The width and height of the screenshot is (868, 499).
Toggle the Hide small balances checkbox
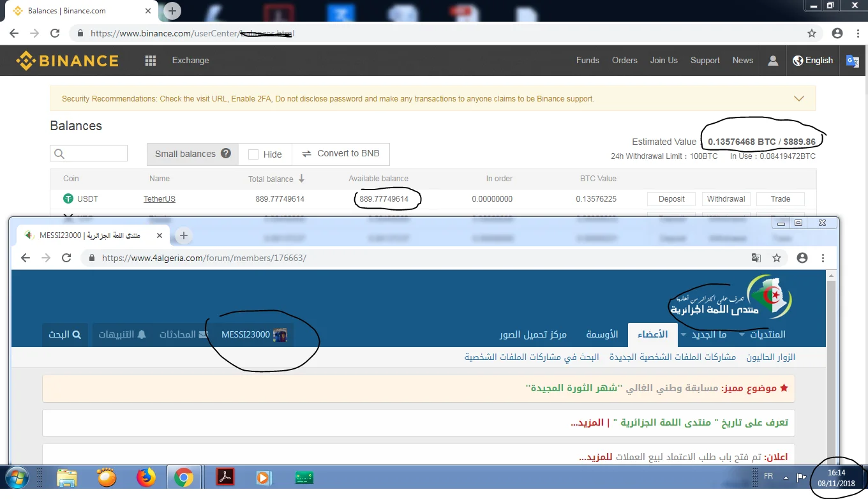point(253,154)
